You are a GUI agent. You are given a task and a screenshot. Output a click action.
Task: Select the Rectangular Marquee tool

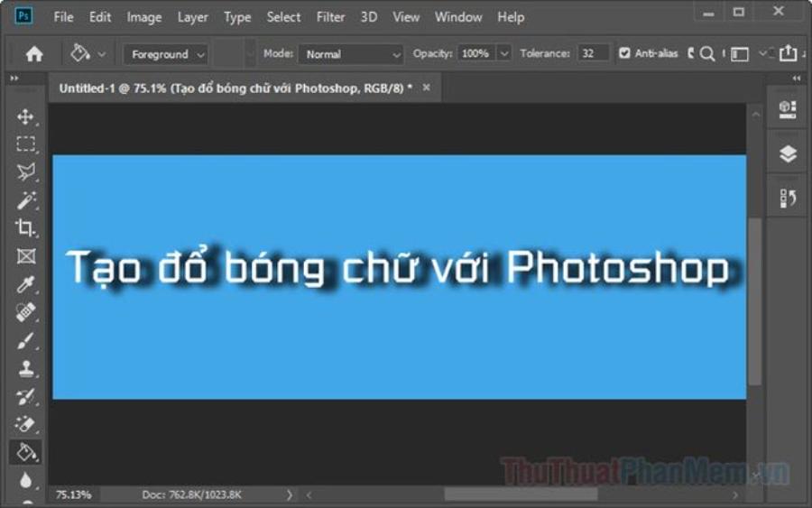click(25, 144)
